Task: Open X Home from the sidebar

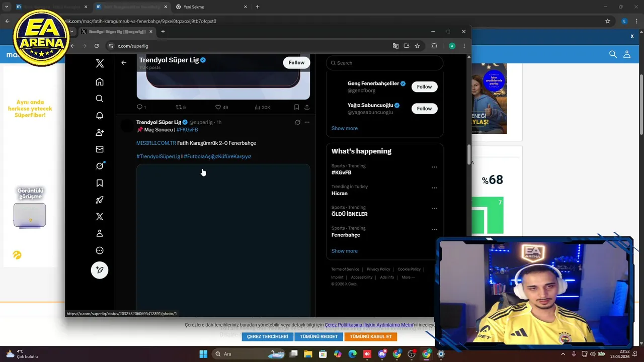Action: [x=100, y=81]
